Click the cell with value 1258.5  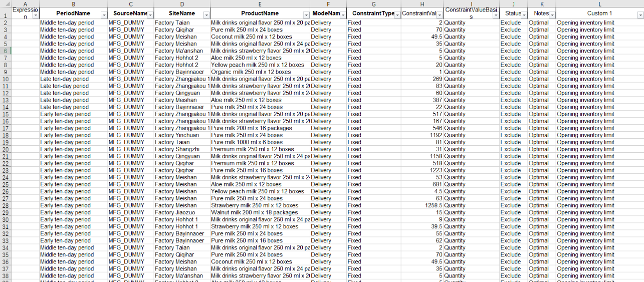click(x=422, y=205)
